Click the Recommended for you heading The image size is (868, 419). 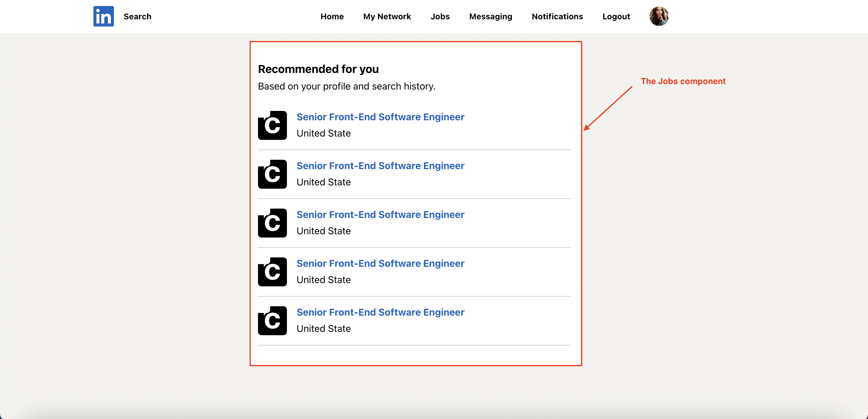318,69
